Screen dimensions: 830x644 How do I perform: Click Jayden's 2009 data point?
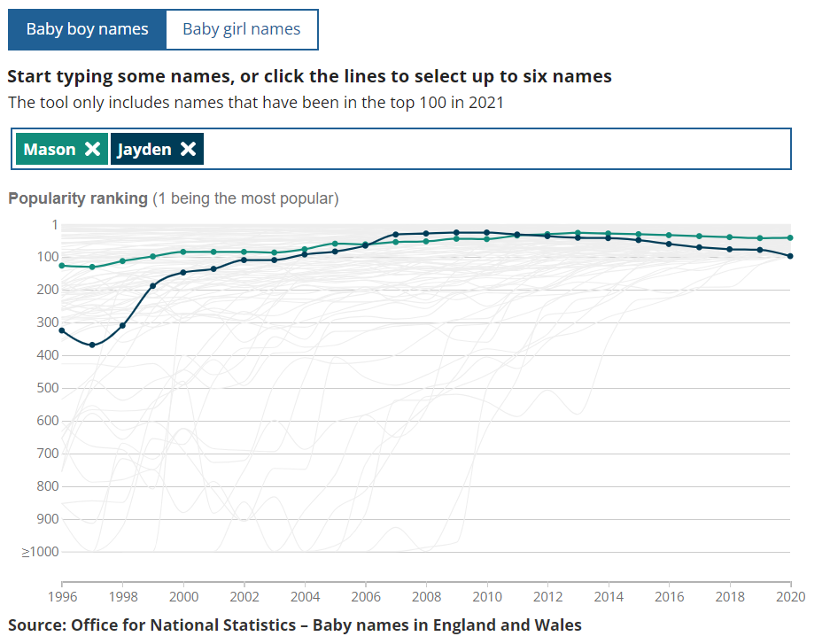[x=456, y=232]
